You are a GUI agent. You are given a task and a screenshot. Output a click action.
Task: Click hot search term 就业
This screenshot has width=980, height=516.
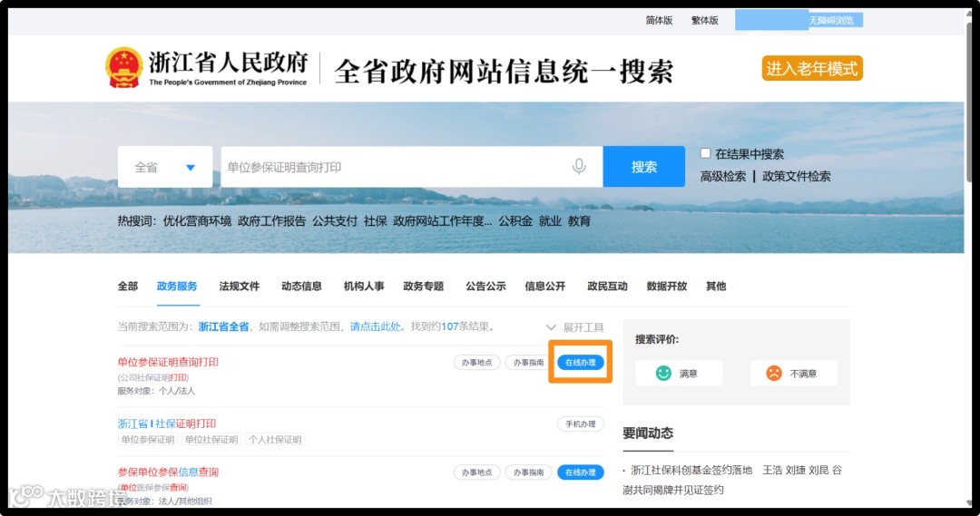coord(550,221)
